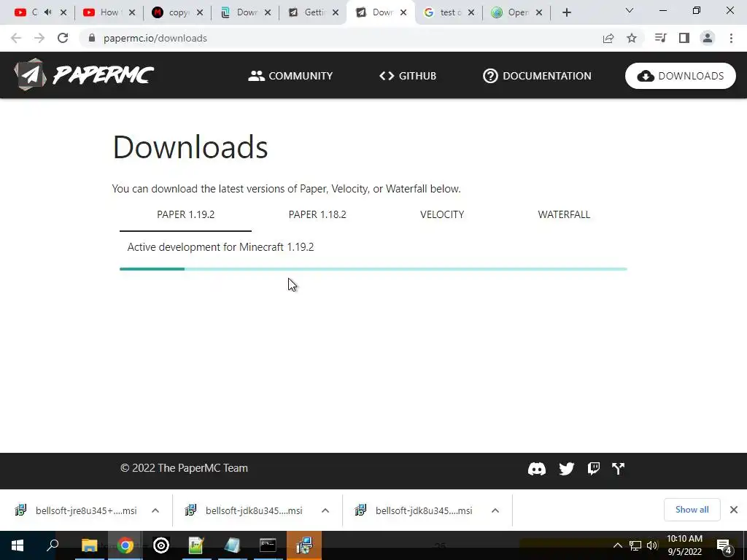Share this page icon
The image size is (747, 560).
click(x=608, y=38)
